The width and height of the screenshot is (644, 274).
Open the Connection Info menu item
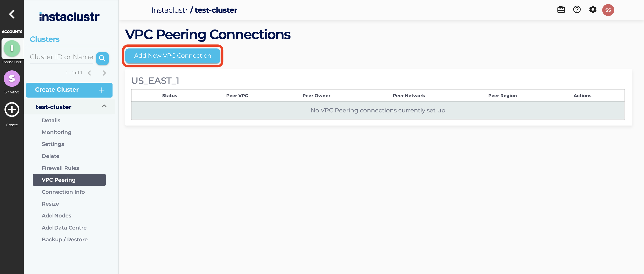(63, 192)
